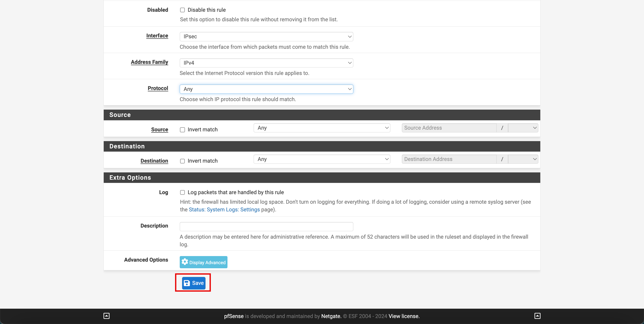
Task: Click the Source dropdown arrow
Action: click(x=385, y=128)
